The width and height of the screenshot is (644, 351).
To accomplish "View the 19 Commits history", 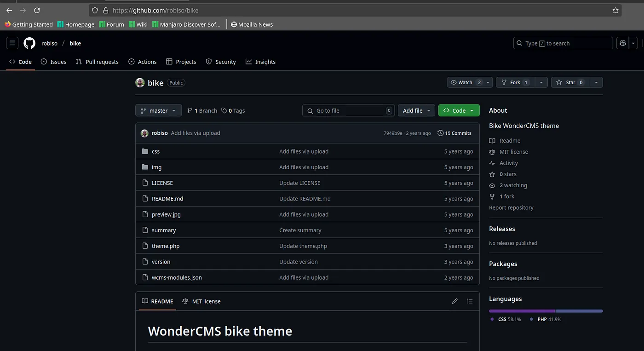I will tap(454, 133).
